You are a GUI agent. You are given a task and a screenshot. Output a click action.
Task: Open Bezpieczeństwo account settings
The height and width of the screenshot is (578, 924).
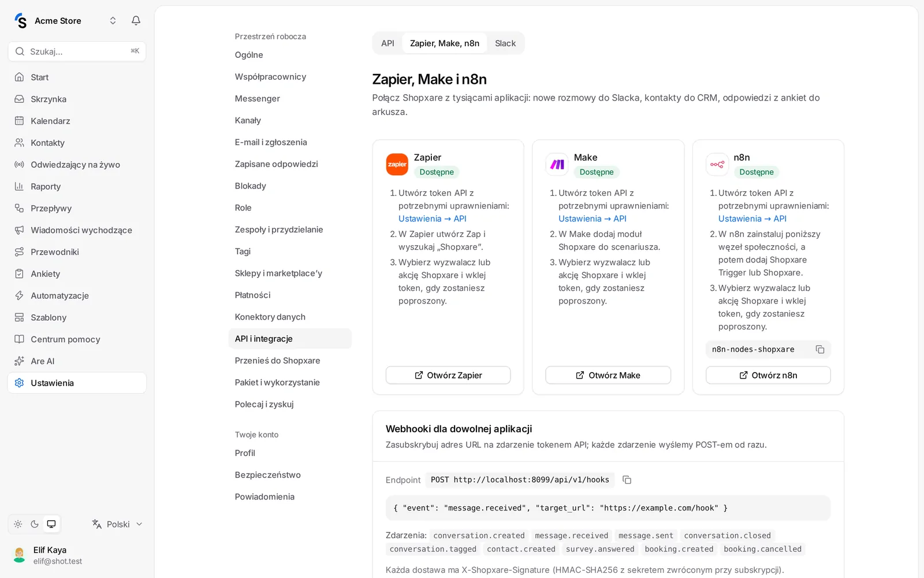(290, 475)
